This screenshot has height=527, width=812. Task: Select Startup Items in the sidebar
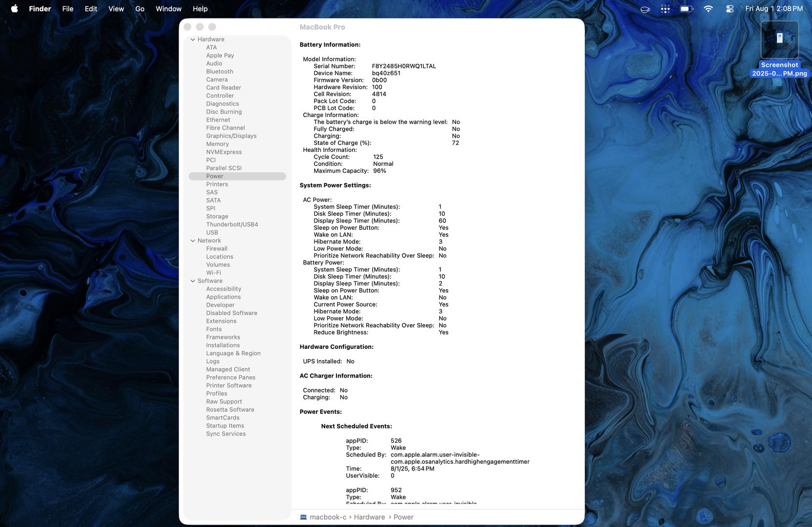(225, 426)
